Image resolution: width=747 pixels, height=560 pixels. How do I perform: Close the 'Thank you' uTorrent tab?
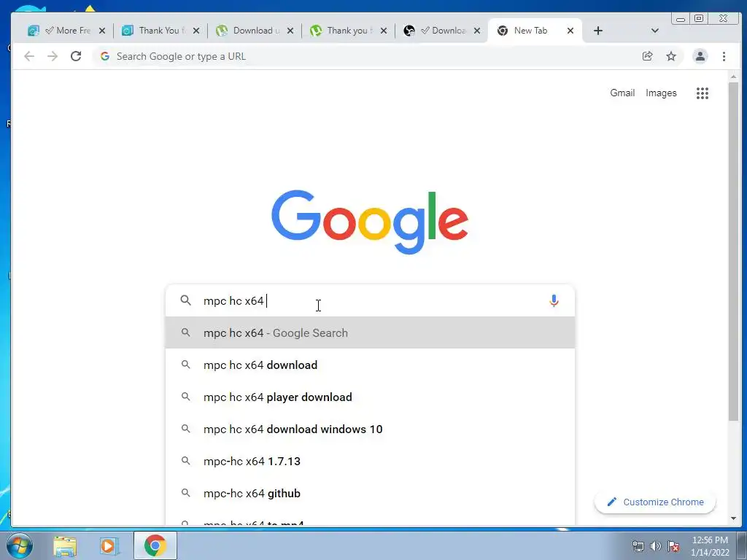tap(384, 31)
